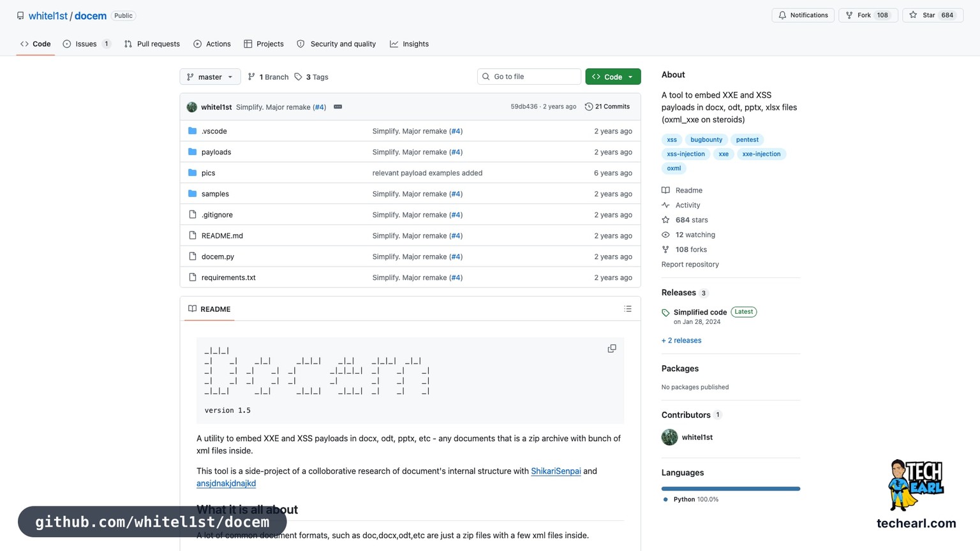View the 12 watching link
Image resolution: width=980 pixels, height=551 pixels.
(x=688, y=235)
